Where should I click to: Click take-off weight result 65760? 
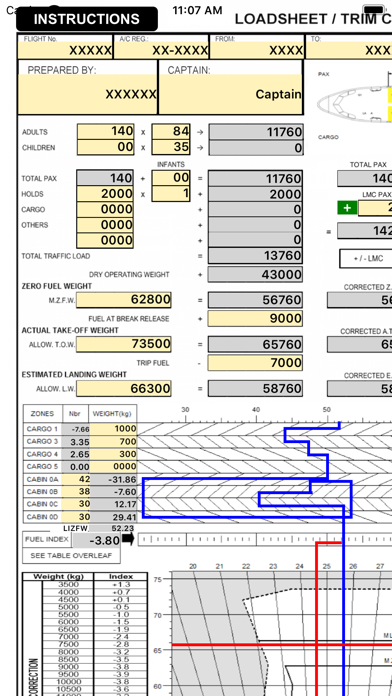coord(255,344)
